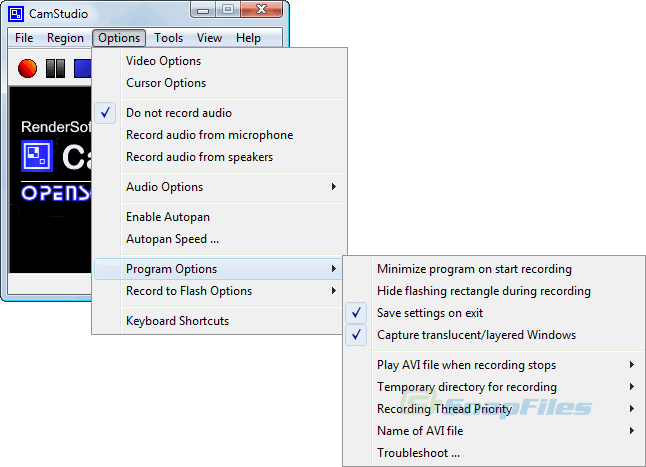
Task: Expand Name of AVI file submenu
Action: tap(494, 431)
